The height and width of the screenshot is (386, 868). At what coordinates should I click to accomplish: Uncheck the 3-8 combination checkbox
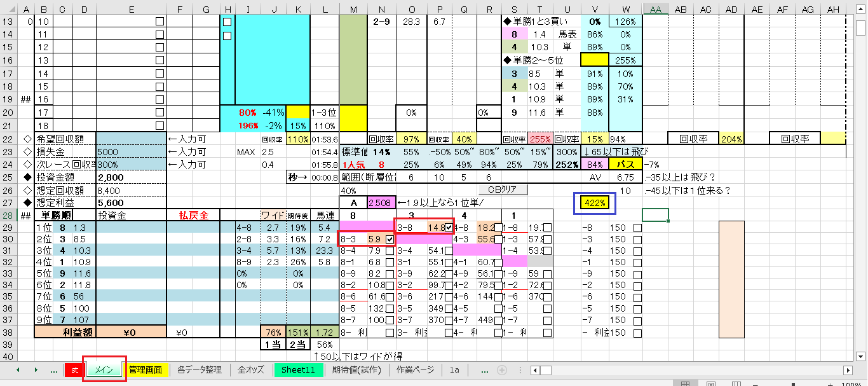pyautogui.click(x=449, y=227)
